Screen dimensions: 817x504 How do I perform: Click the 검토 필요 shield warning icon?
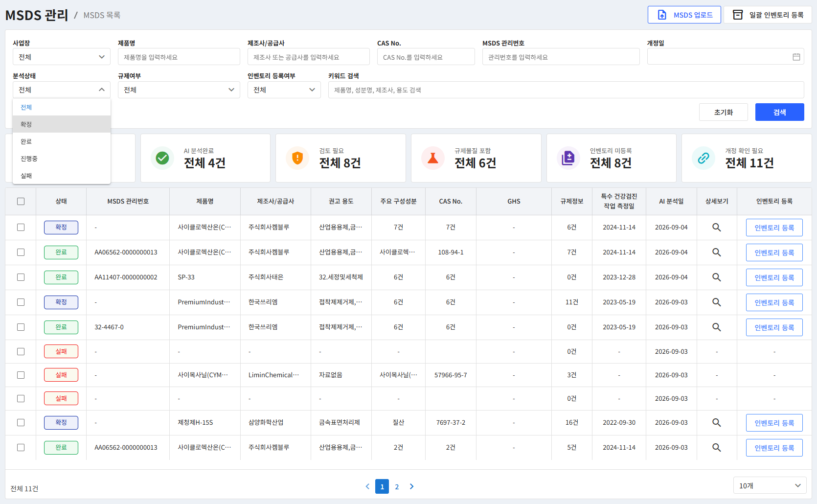coord(297,158)
